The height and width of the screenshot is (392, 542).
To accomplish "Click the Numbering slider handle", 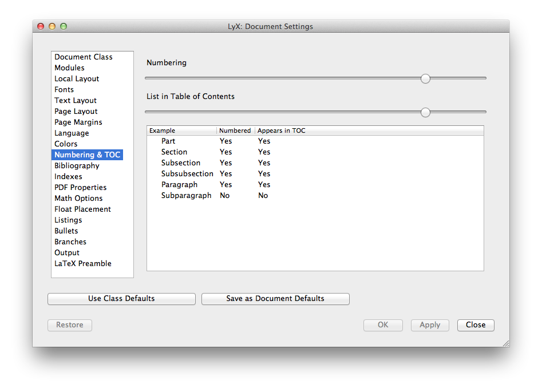I will 425,78.
